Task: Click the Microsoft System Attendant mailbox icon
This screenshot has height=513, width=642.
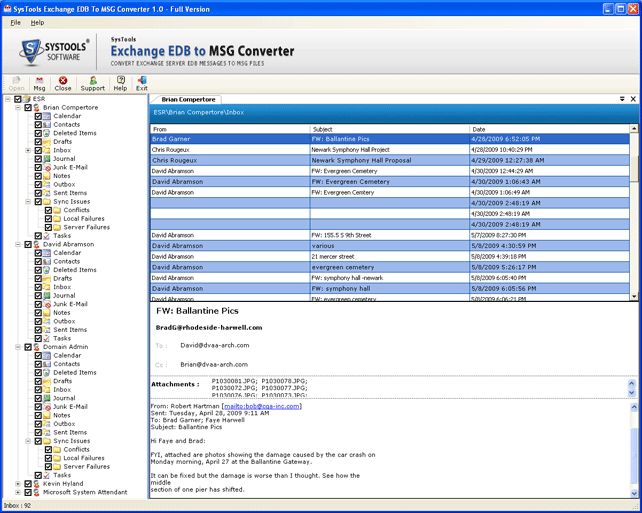Action: (37, 492)
